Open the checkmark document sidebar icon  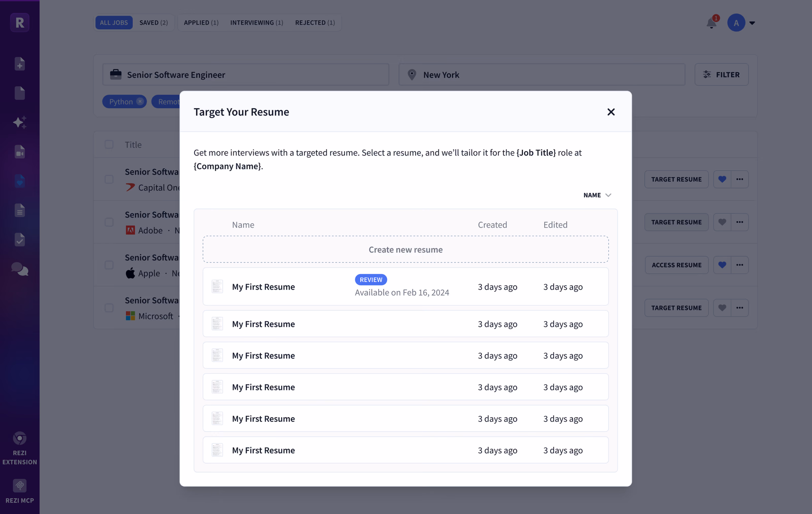coord(20,240)
